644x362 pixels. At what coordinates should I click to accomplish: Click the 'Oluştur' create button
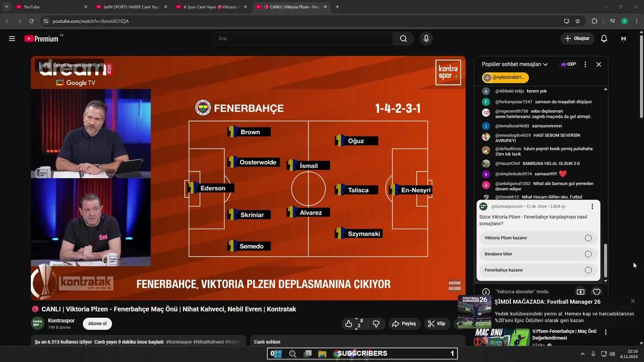tap(577, 39)
